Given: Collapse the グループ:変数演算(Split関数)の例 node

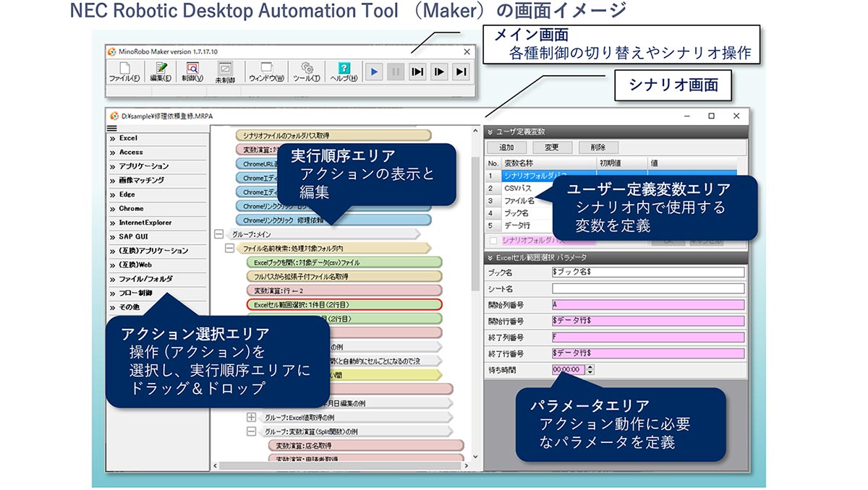Looking at the screenshot, I should point(251,431).
